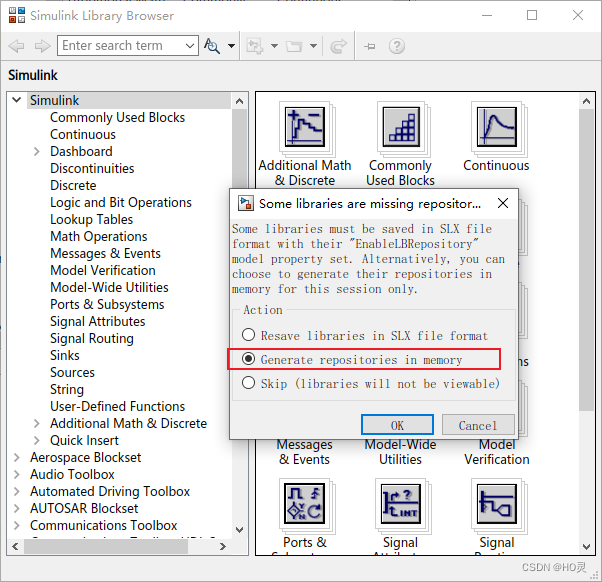
Task: Expand the AUTOSAR Blockset node
Action: click(17, 508)
